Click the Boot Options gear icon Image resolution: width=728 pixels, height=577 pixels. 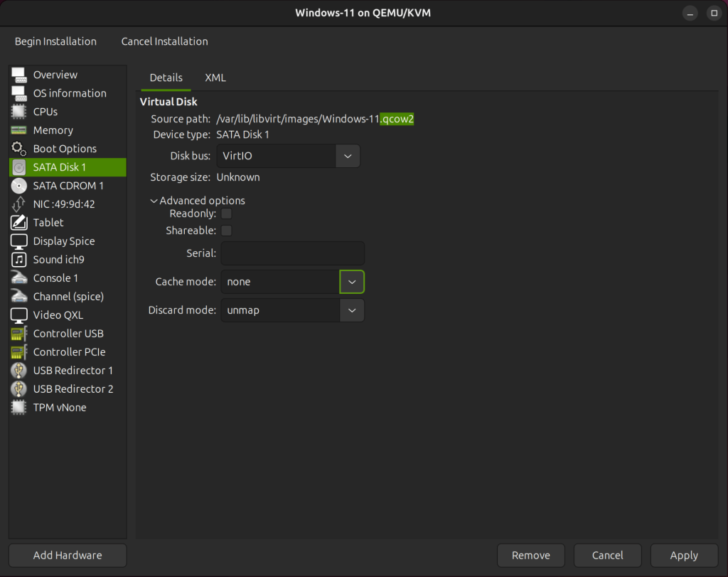pyautogui.click(x=19, y=149)
